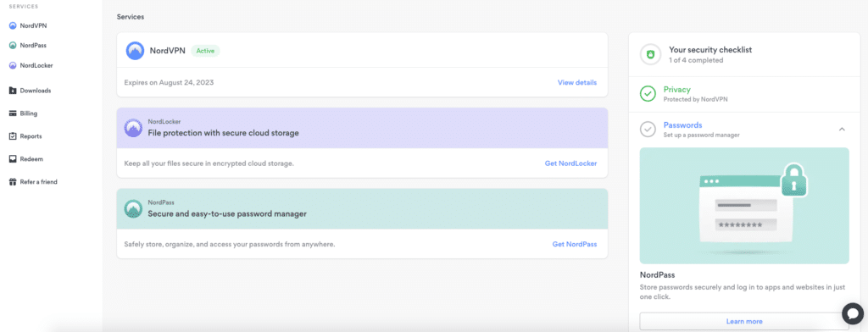Screen dimensions: 868x332
Task: Click the Billing card icon
Action: click(13, 113)
